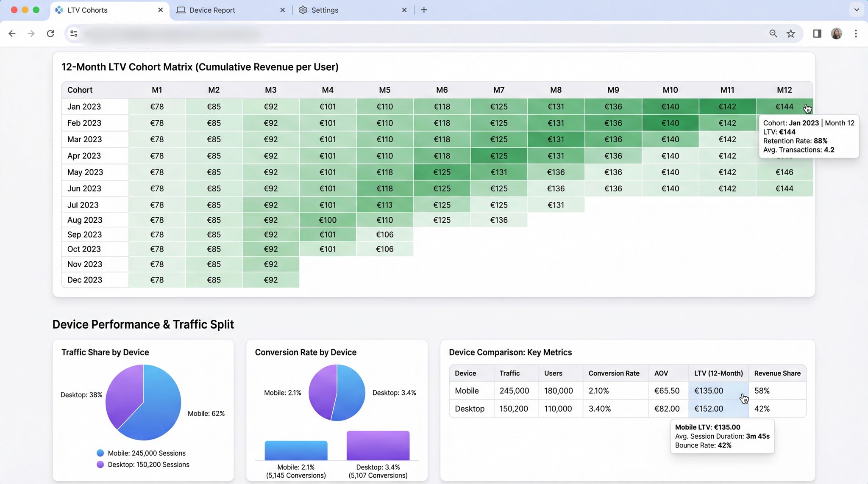Switch to the Settings tab

[x=325, y=10]
